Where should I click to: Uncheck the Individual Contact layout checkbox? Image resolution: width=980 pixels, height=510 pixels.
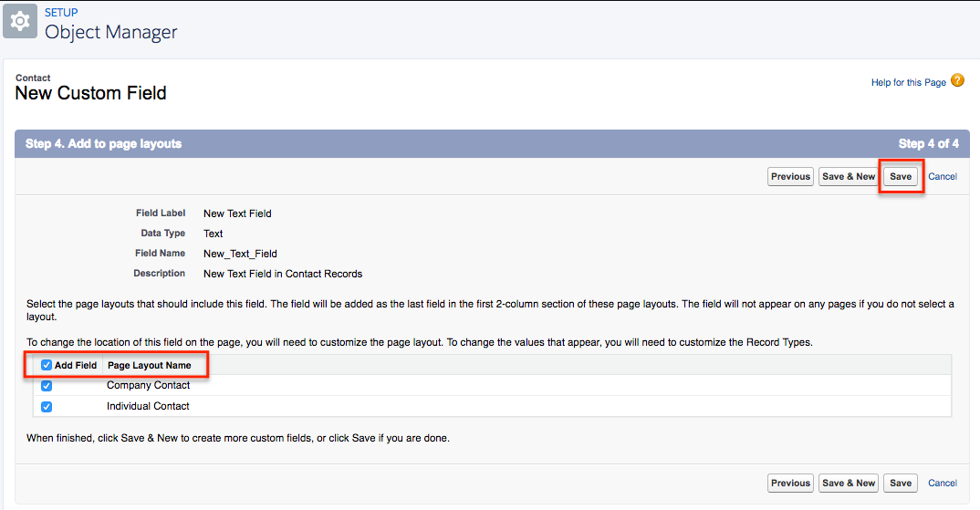coord(47,407)
